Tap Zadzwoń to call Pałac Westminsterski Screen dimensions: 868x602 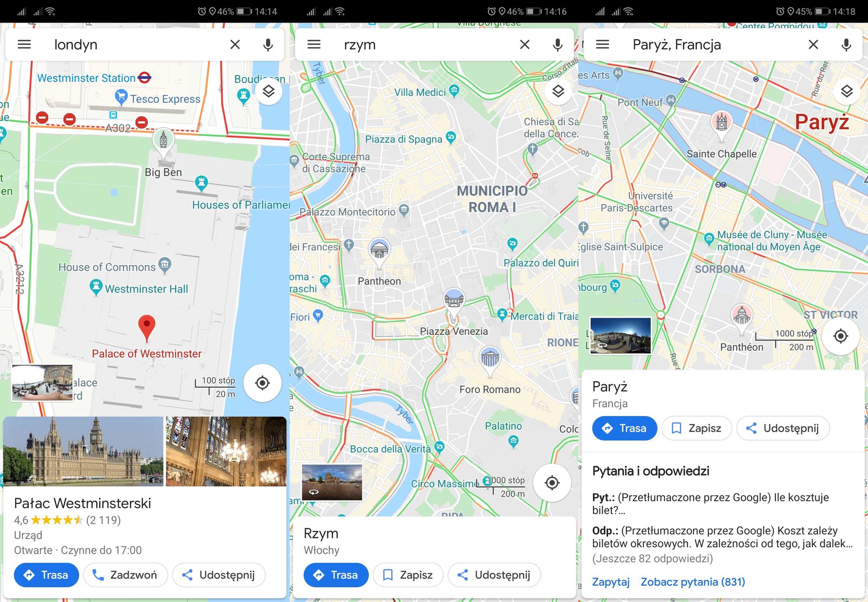[125, 575]
